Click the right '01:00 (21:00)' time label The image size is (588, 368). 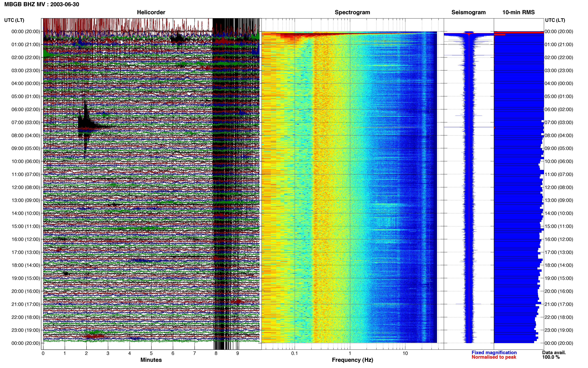pos(559,45)
